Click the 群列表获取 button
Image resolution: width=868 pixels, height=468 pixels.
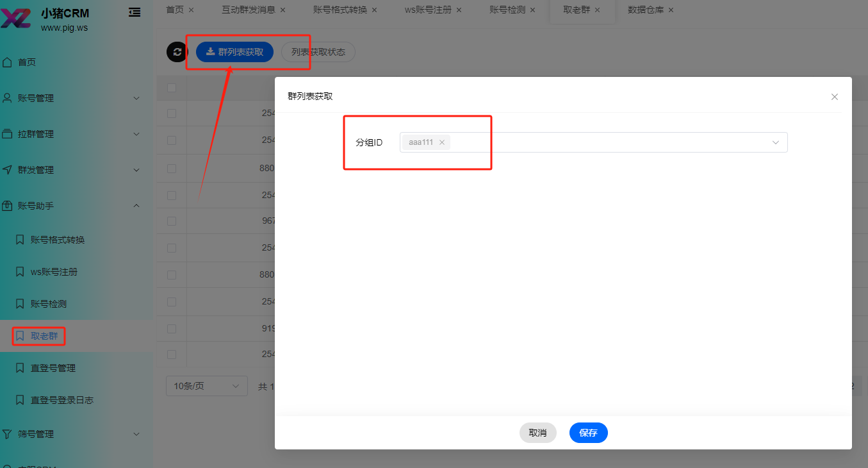[x=234, y=52]
